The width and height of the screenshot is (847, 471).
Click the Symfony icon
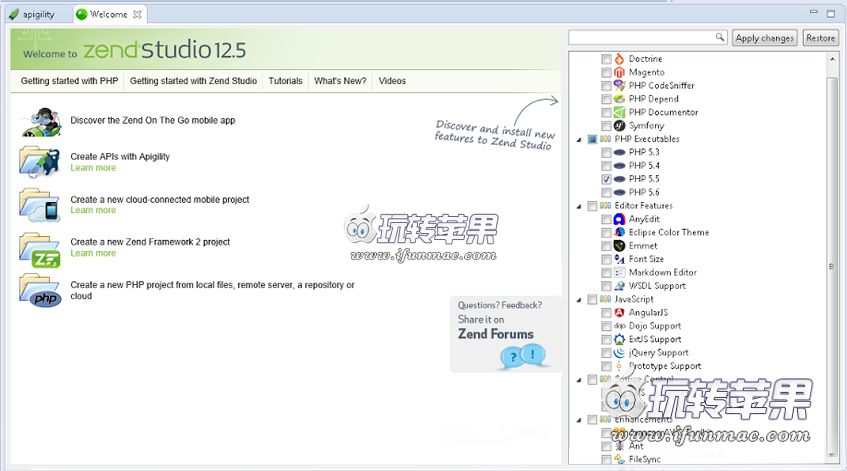tap(619, 125)
